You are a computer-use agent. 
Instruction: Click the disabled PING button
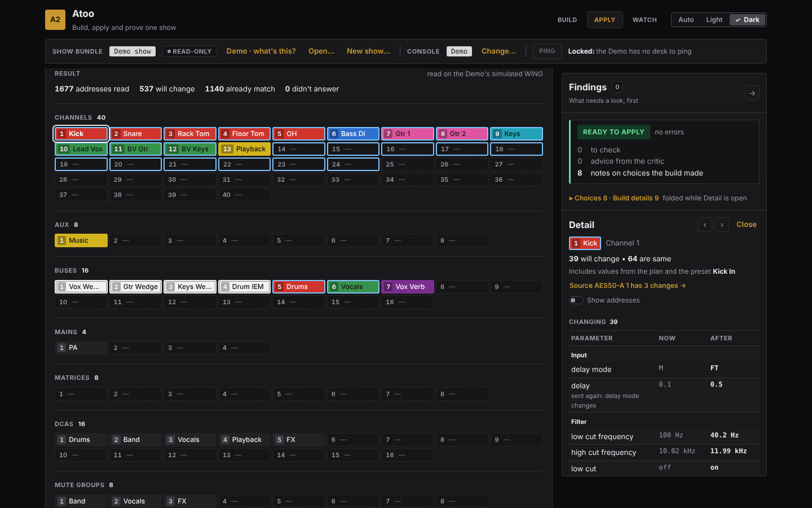pyautogui.click(x=547, y=51)
